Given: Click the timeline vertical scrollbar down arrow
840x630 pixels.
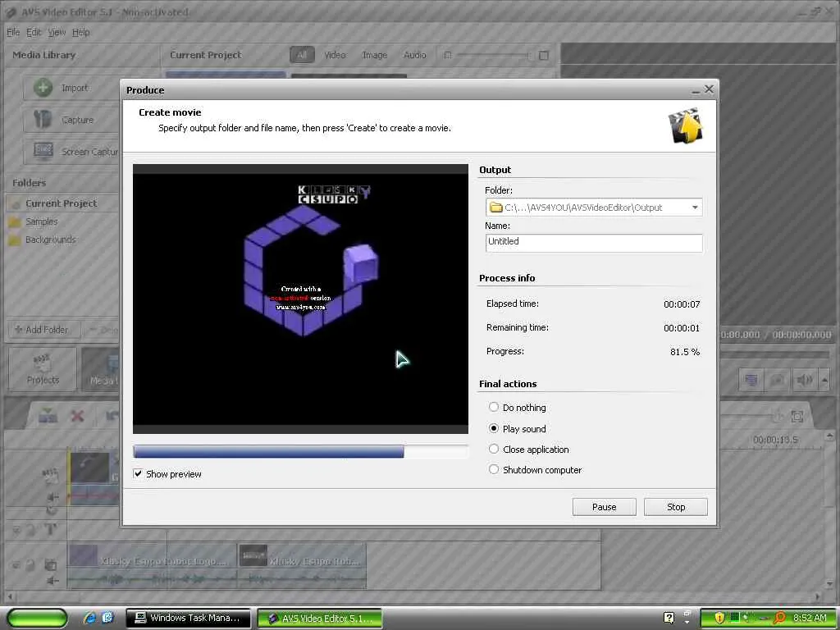Looking at the screenshot, I should coord(831,583).
